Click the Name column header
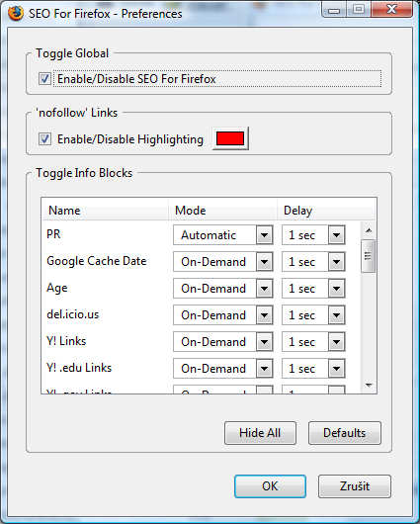The height and width of the screenshot is (524, 420). pos(105,211)
